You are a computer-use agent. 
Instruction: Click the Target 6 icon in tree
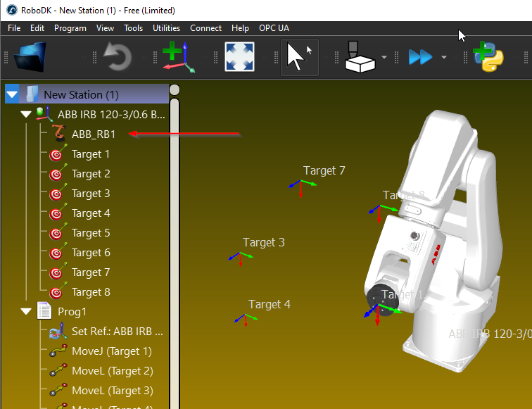(58, 251)
